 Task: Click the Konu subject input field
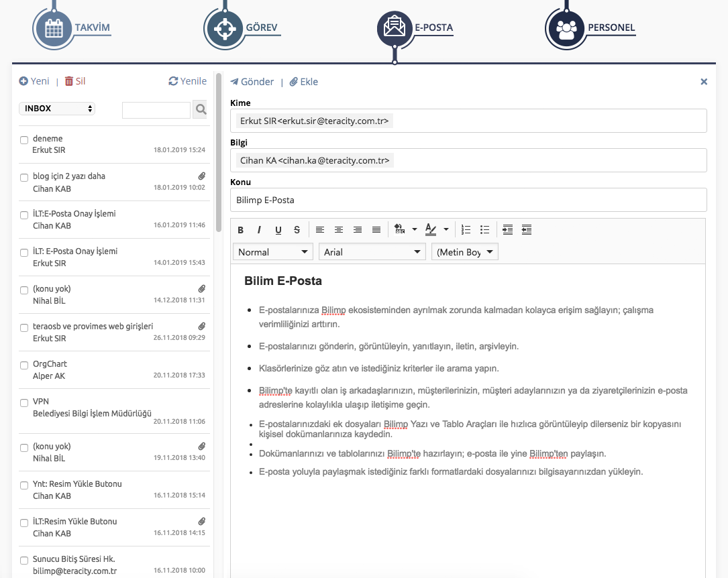pos(468,200)
